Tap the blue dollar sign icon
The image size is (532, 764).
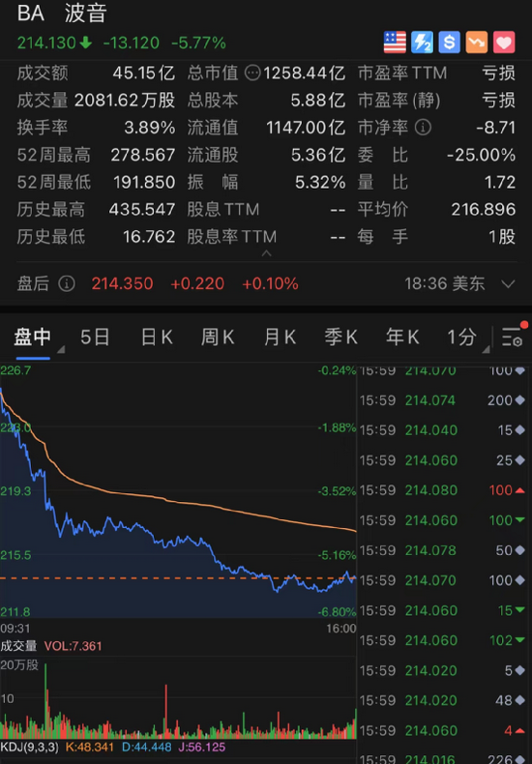[449, 43]
